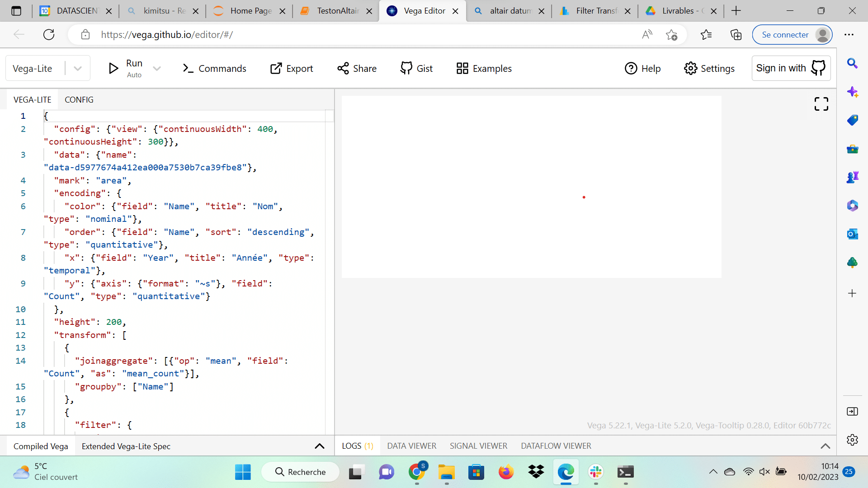Toggle fullscreen visualization view
Image resolution: width=868 pixels, height=488 pixels.
821,104
